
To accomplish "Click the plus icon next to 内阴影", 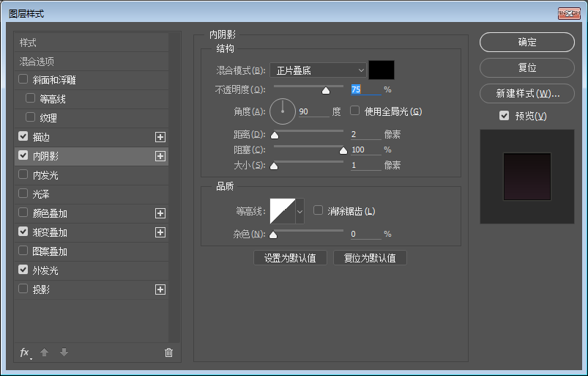I will click(160, 156).
